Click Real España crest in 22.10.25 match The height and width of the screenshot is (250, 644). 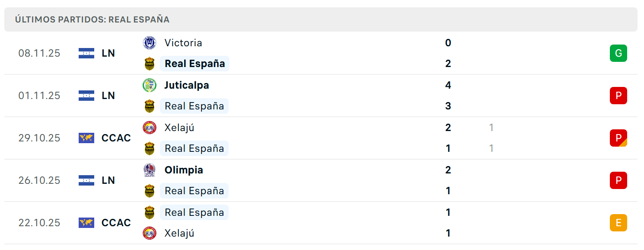point(150,212)
